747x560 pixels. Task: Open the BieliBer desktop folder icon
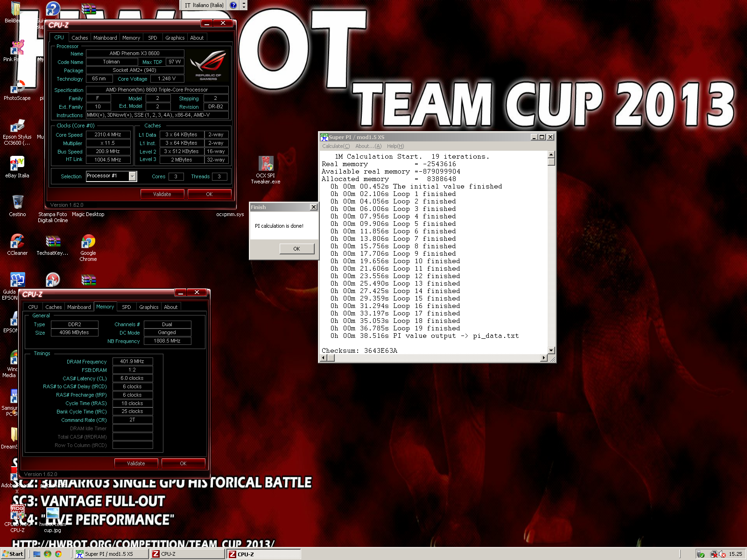click(15, 8)
